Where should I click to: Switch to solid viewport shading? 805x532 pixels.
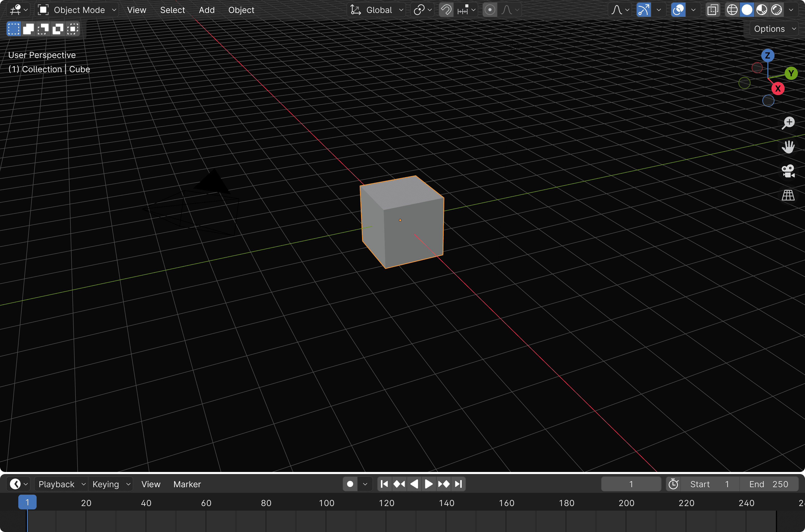(x=747, y=10)
